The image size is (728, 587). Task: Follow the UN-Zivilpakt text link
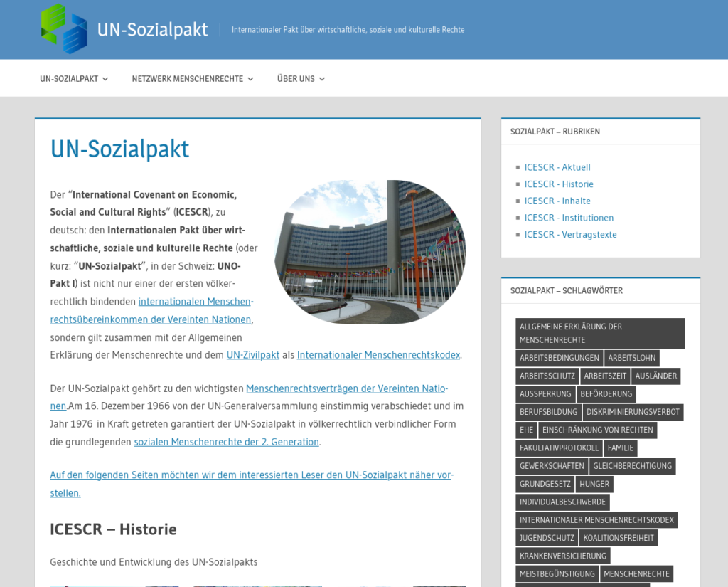253,355
